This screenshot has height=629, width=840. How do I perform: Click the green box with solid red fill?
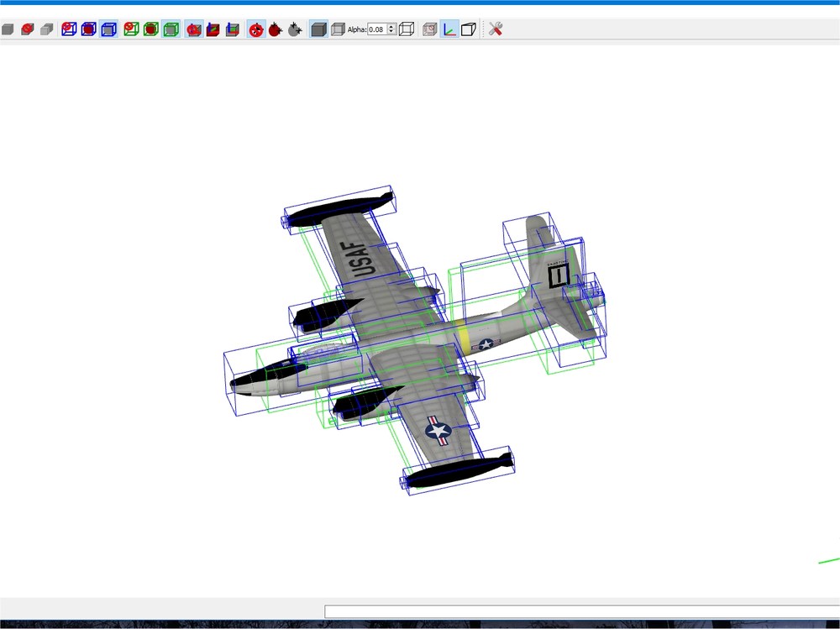(151, 29)
